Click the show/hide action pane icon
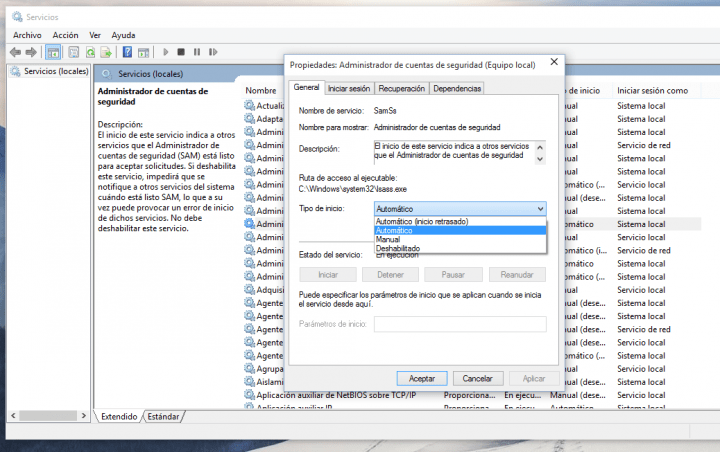The image size is (720, 452). [x=143, y=52]
